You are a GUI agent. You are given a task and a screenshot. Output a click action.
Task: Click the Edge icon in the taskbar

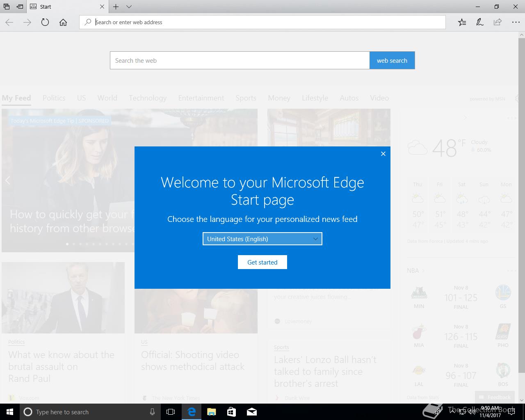[x=192, y=412]
